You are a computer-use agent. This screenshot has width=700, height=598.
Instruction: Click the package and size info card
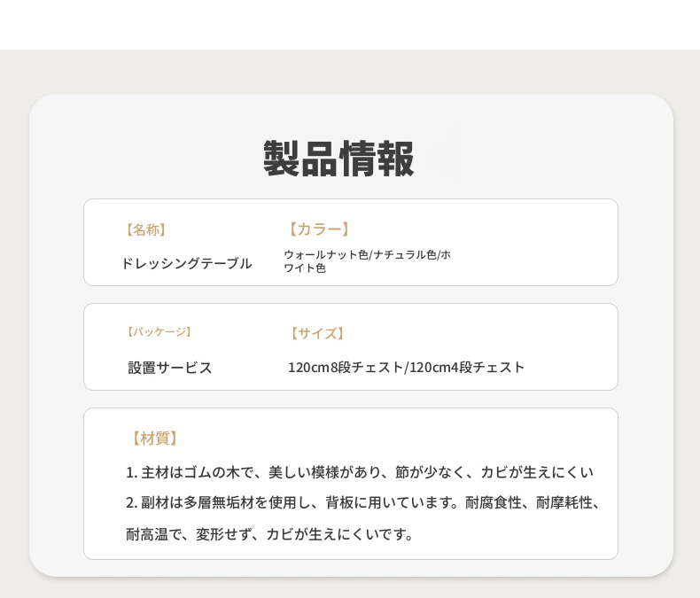(x=351, y=346)
